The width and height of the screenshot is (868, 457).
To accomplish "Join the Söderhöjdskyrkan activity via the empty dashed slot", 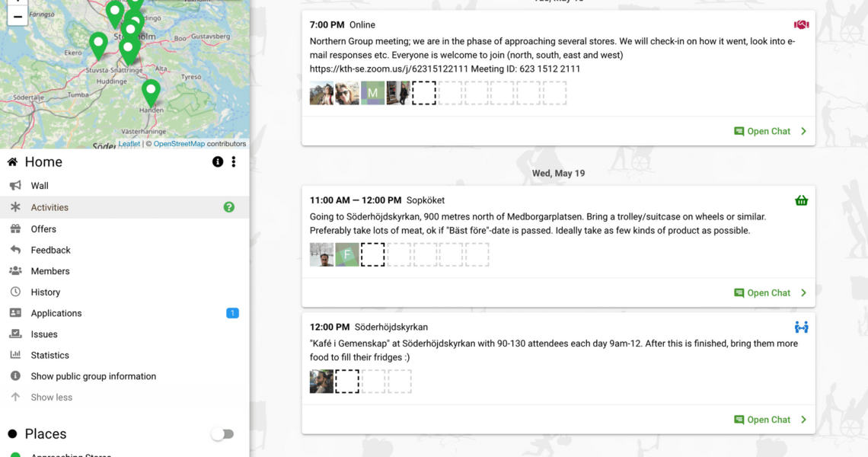I will (x=347, y=381).
